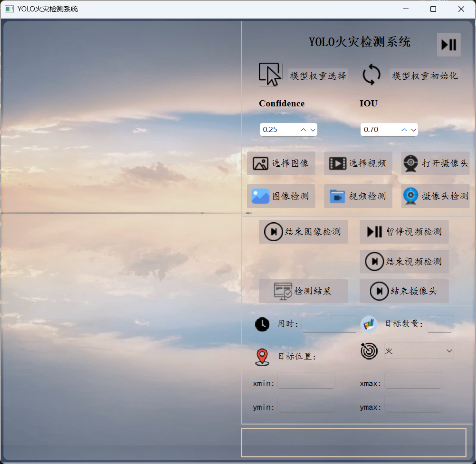Start 图像检测 image detection
Image resolution: width=476 pixels, height=464 pixels.
click(x=281, y=196)
